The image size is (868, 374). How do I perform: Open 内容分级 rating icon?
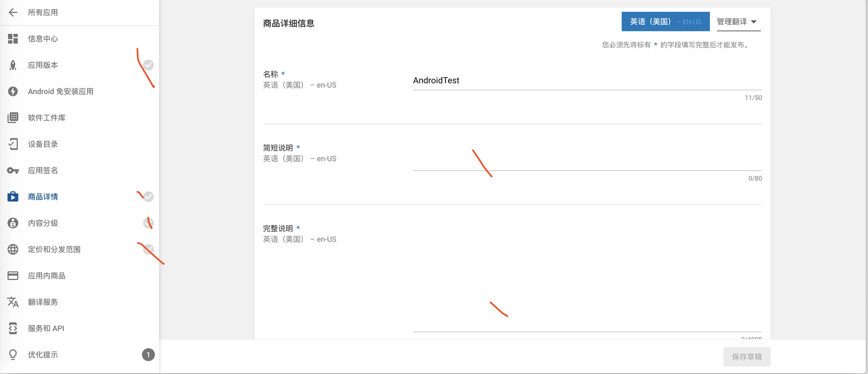pos(13,223)
